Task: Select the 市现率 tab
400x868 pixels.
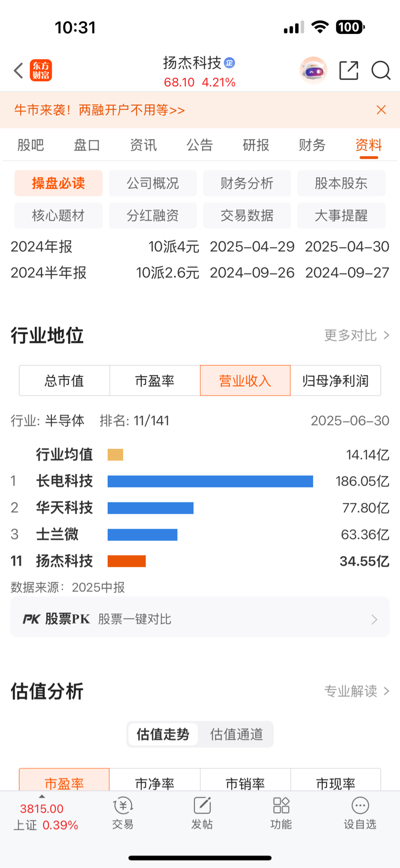Action: point(335,780)
